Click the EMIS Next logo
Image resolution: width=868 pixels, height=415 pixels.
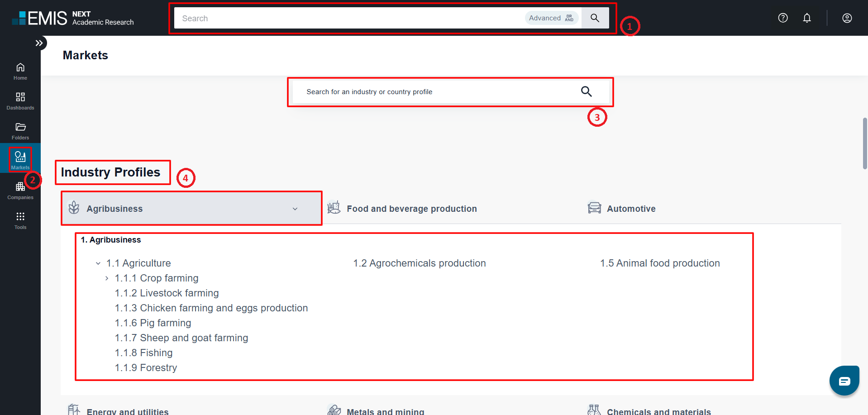(73, 18)
